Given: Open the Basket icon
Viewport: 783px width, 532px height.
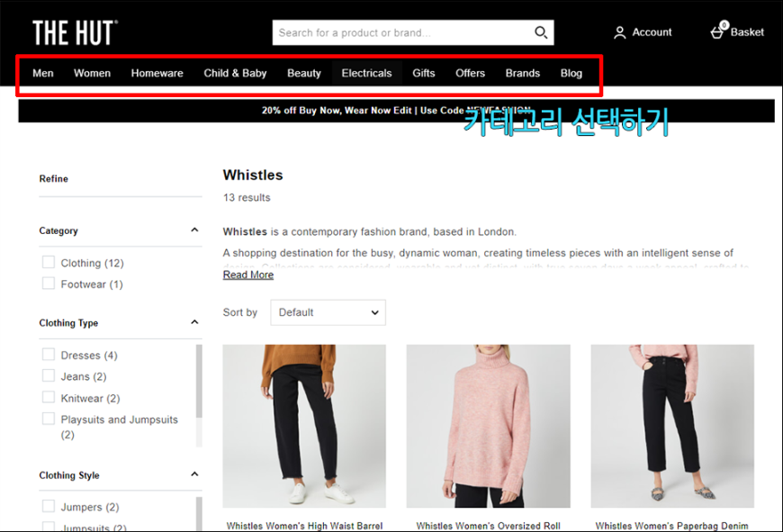Looking at the screenshot, I should pos(718,31).
